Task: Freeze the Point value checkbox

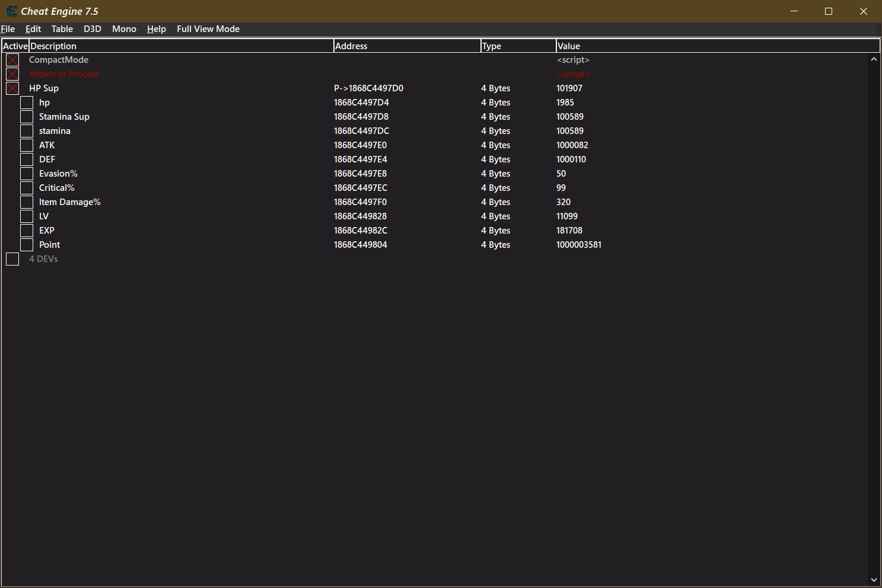Action: (27, 245)
